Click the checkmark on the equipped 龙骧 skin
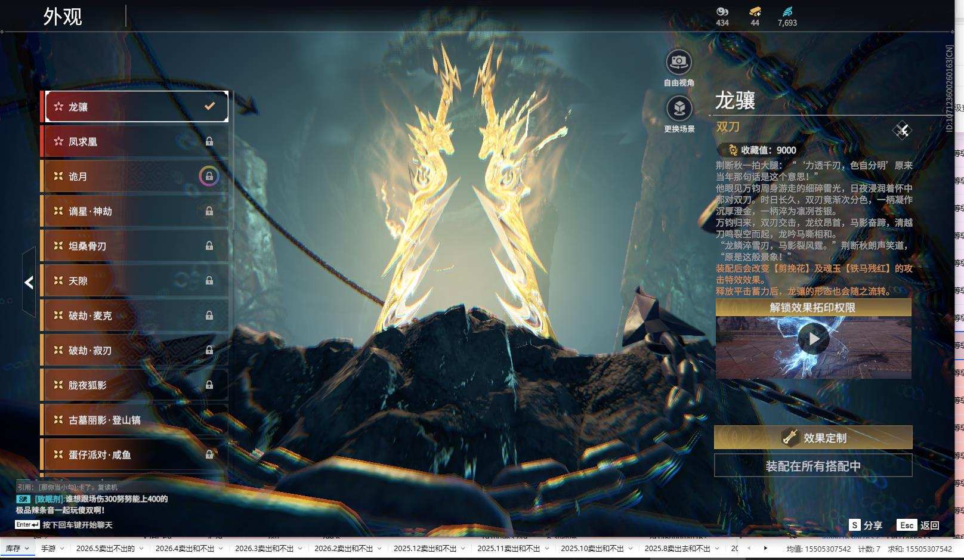The height and width of the screenshot is (560, 964). pyautogui.click(x=210, y=106)
